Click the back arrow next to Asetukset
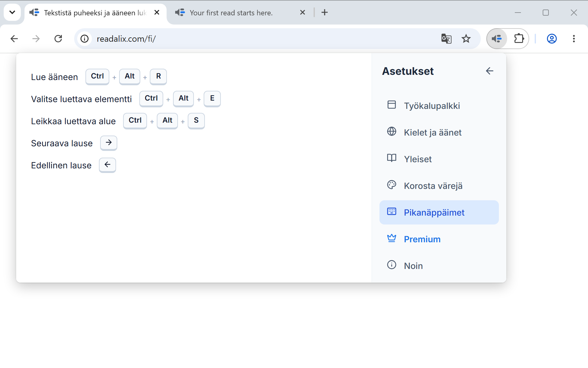Viewport: 588px width, 368px height. pos(489,71)
